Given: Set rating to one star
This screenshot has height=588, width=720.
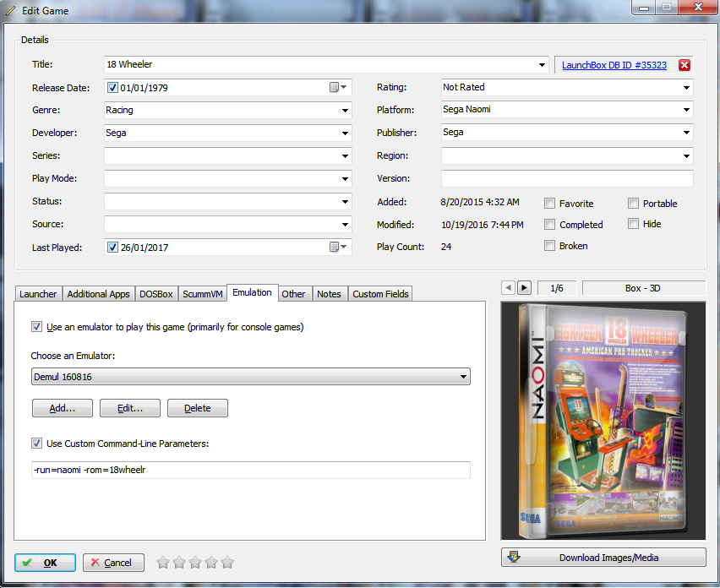Looking at the screenshot, I should pos(163,563).
